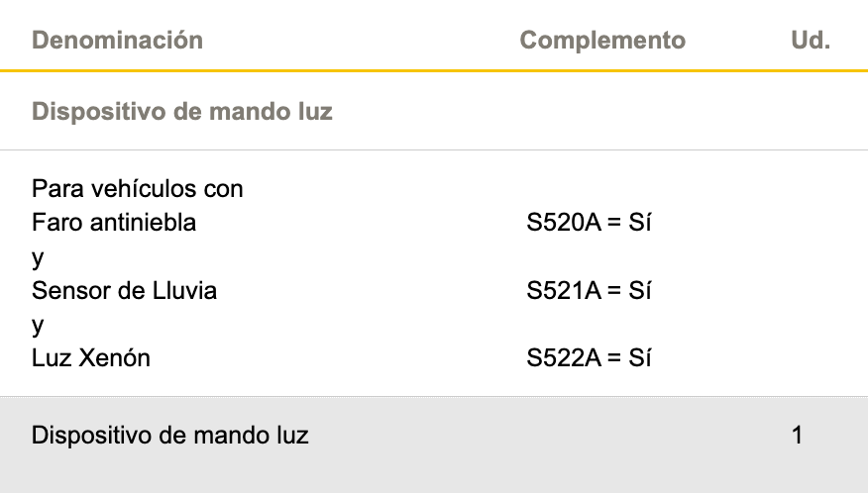Select the Luz Xenón condition
The width and height of the screenshot is (868, 493).
(91, 358)
